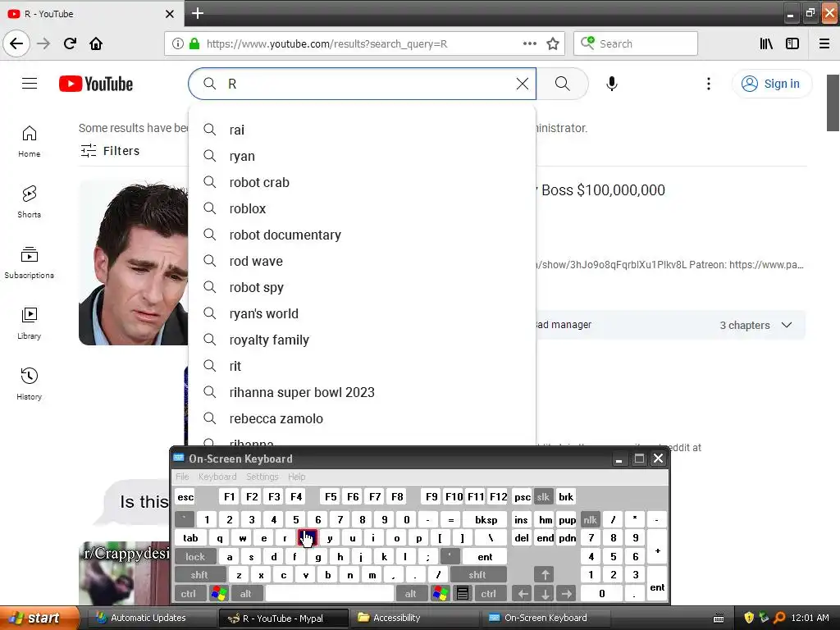This screenshot has height=630, width=840.
Task: Open the Filters options
Action: coord(110,151)
